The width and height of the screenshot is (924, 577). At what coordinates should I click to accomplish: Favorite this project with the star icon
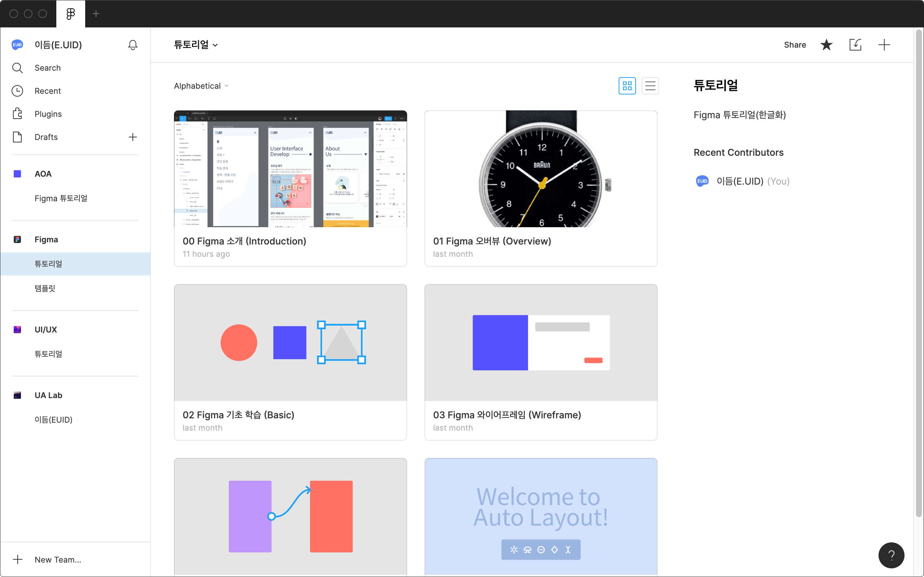pos(826,45)
